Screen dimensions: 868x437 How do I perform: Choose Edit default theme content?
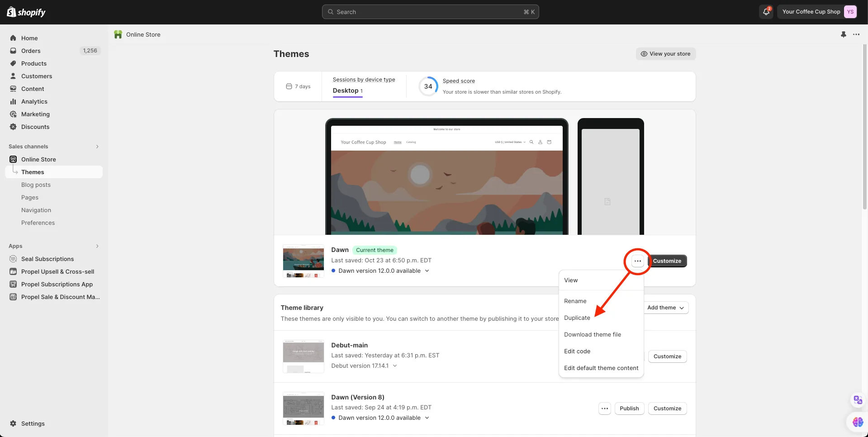tap(601, 368)
